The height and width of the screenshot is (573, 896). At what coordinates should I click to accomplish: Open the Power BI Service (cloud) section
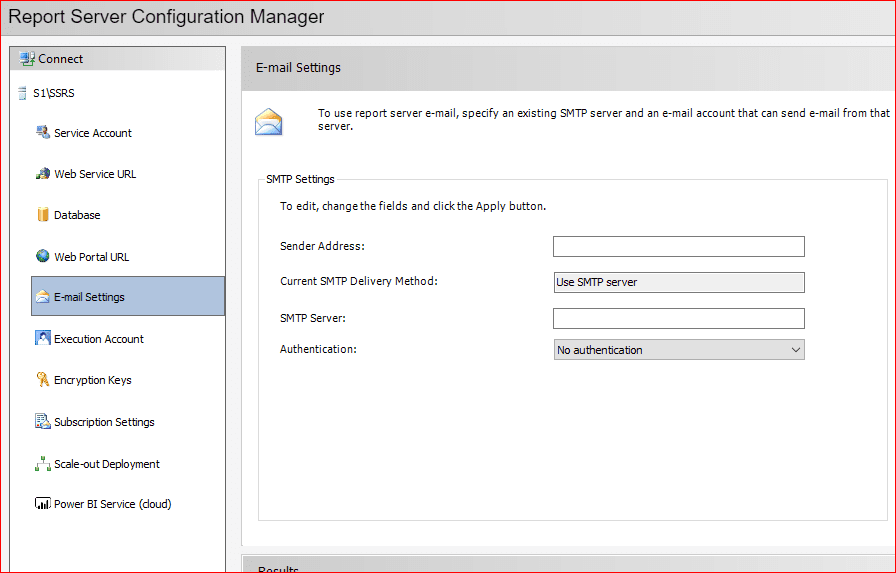[112, 504]
